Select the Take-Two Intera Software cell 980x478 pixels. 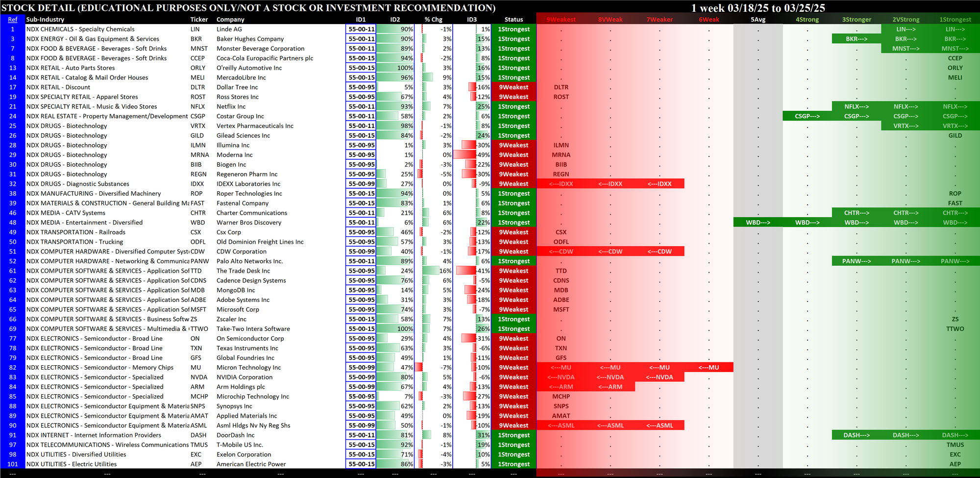[x=253, y=329]
